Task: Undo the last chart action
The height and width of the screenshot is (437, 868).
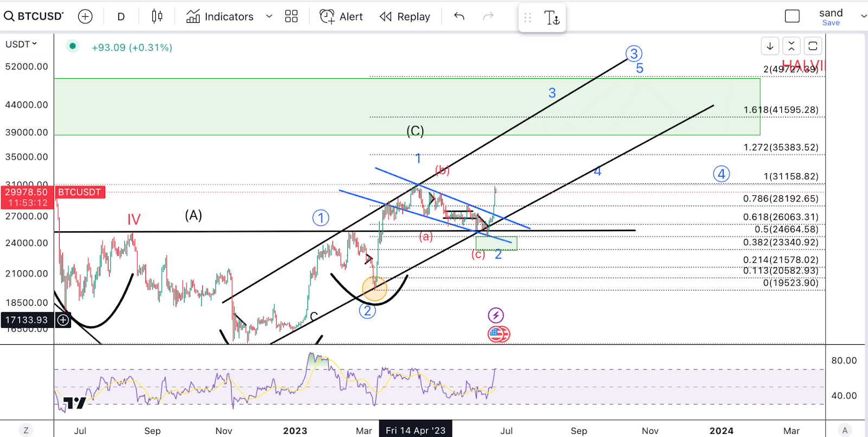Action: tap(459, 16)
